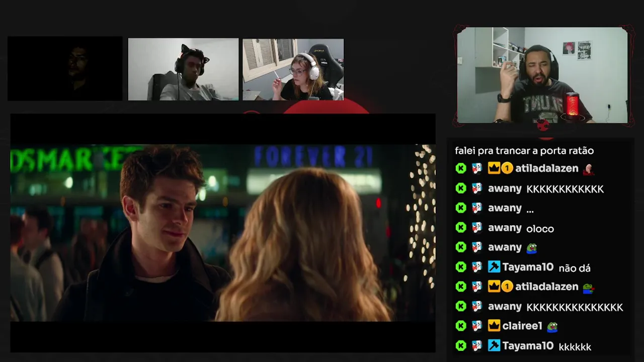Viewport: 644px width, 362px height.
Task: Click moderator hammer badge on Tayama10 'não dá'
Action: (x=494, y=267)
